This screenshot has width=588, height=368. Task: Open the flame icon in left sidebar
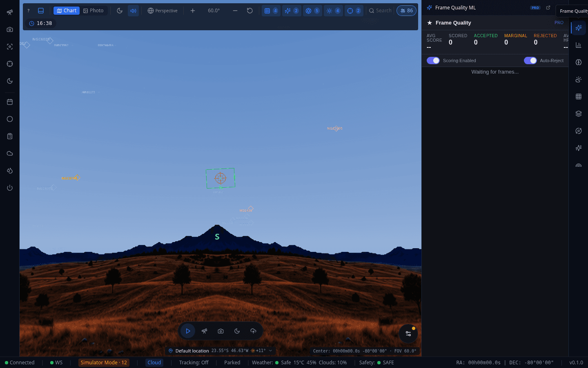click(10, 171)
